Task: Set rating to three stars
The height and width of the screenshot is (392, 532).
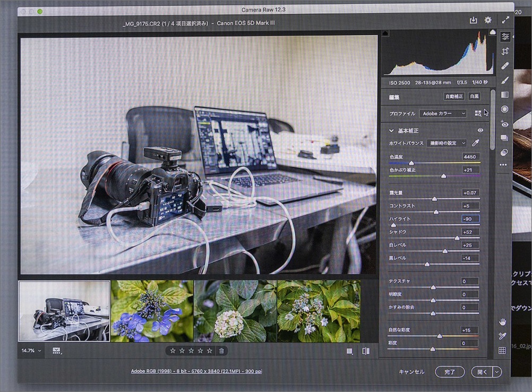Action: (191, 351)
